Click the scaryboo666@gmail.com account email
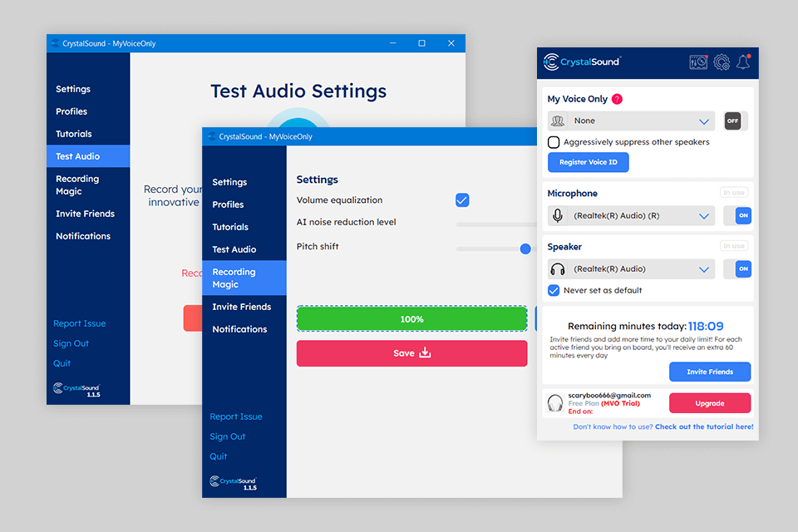The image size is (798, 532). click(x=609, y=395)
